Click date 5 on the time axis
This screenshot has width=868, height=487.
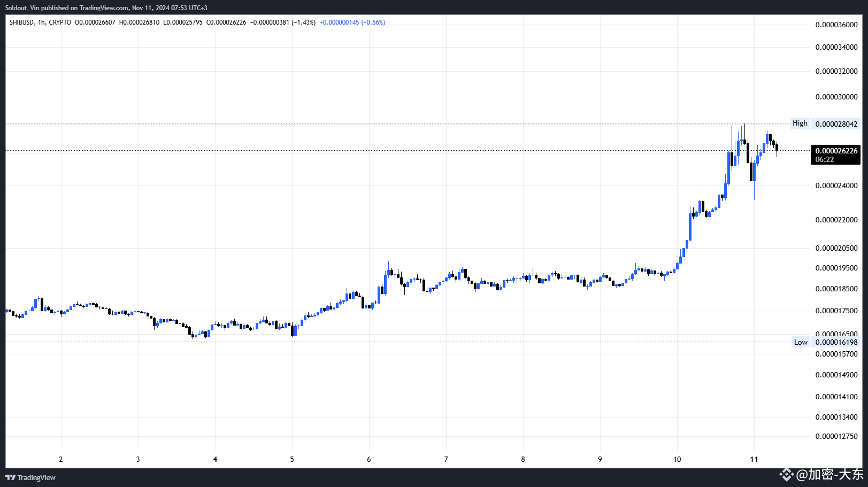click(x=292, y=459)
